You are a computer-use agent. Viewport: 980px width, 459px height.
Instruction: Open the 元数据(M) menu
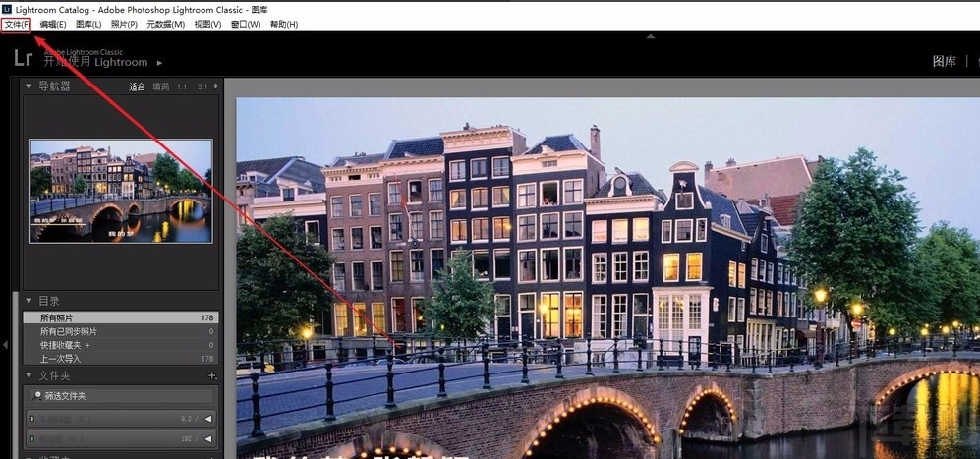pyautogui.click(x=165, y=25)
